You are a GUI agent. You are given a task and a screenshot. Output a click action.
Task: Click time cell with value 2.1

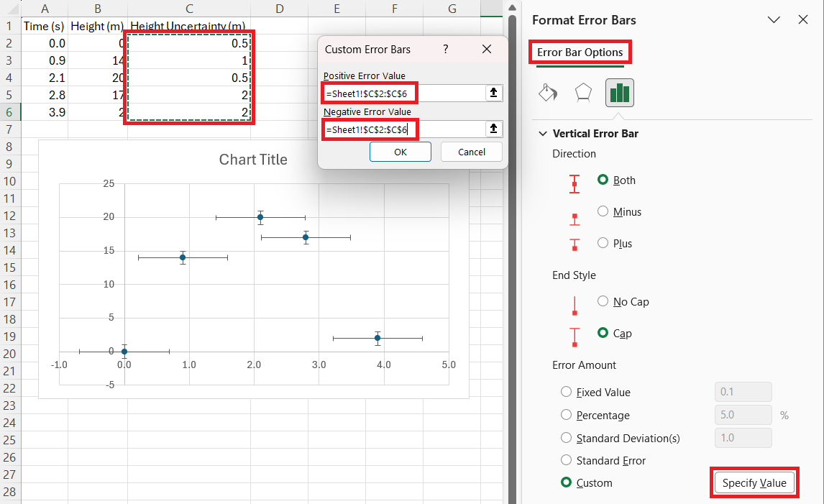coord(45,78)
